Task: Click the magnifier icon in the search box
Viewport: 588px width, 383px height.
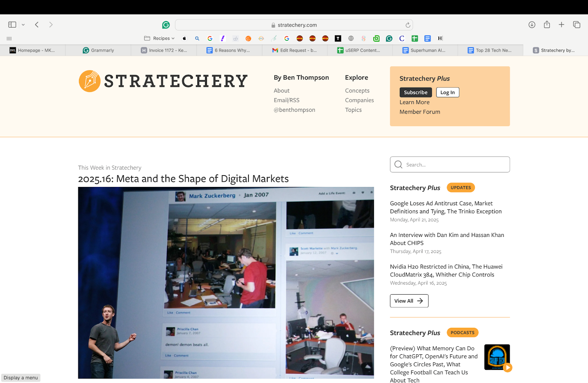Action: click(x=398, y=164)
